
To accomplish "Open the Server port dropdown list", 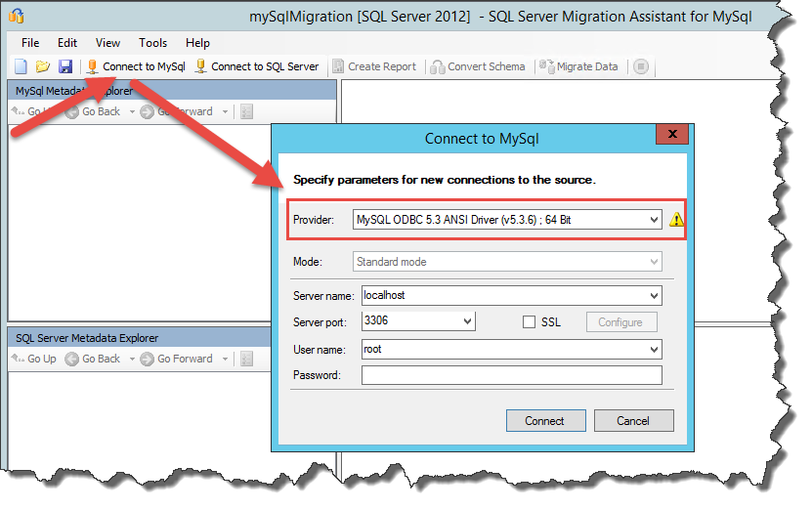I will point(467,321).
